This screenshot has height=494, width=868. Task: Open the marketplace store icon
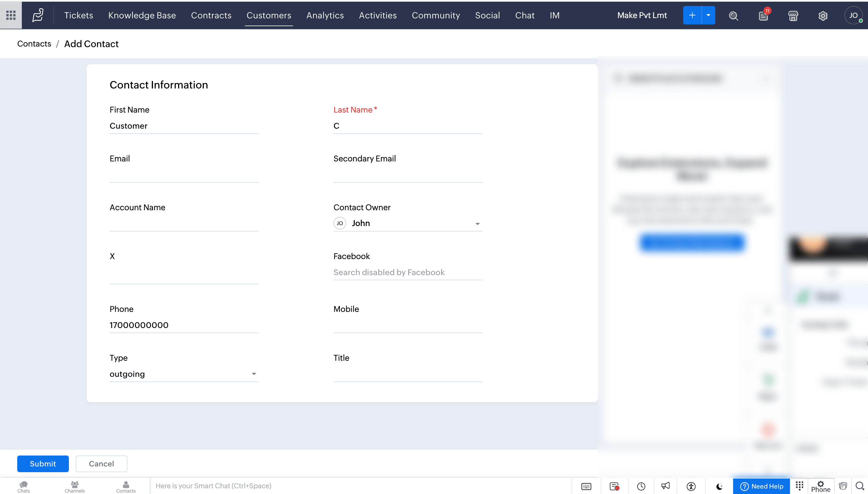pyautogui.click(x=793, y=16)
